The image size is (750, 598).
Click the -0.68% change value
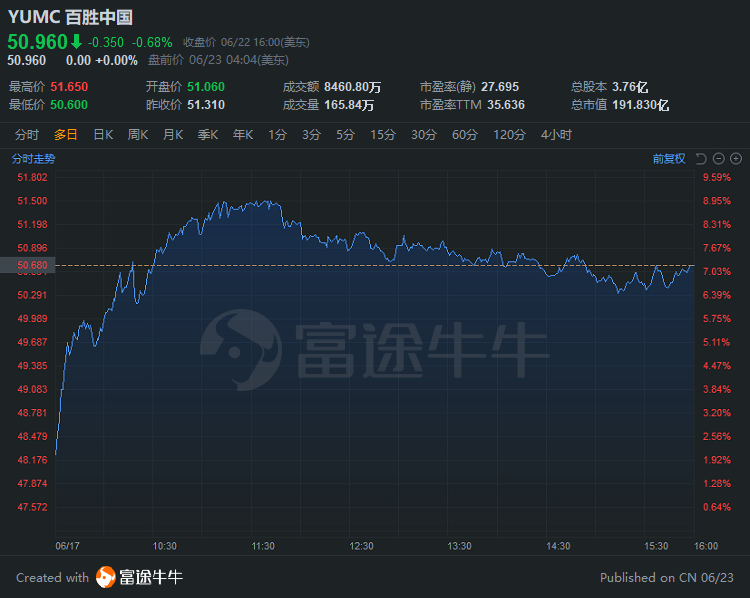(152, 43)
